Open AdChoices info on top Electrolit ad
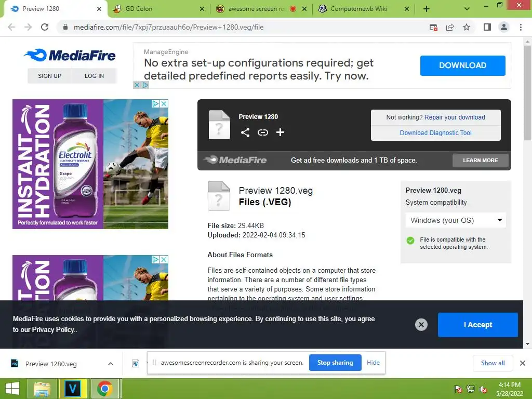 (155, 103)
